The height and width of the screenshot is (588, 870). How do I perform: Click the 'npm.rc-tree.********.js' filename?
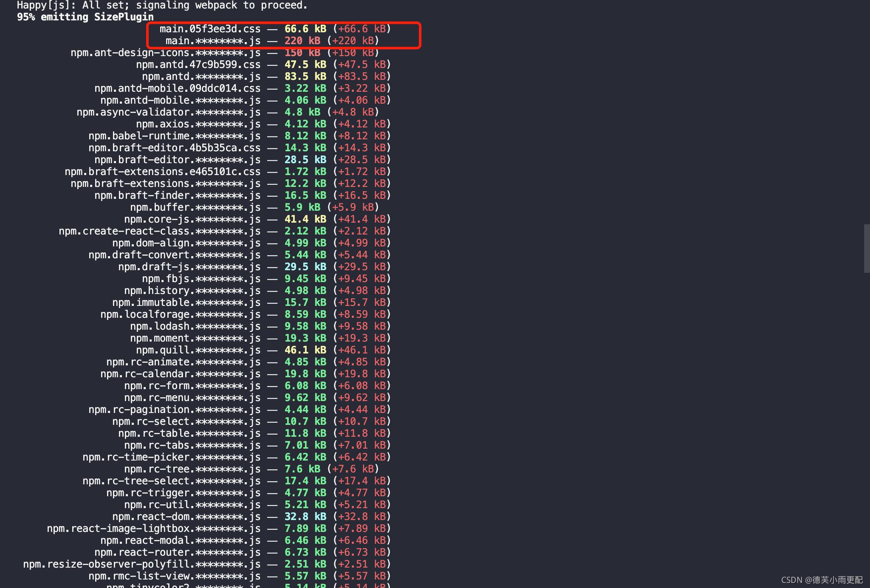(x=192, y=469)
